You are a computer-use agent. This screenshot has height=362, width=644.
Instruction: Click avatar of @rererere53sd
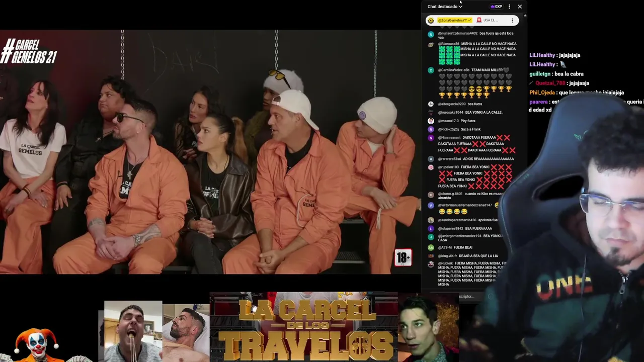point(431,159)
